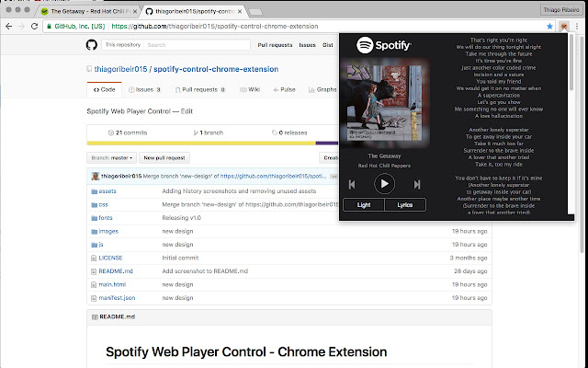
Task: Click the Thiago Ribeiro profile button
Action: tap(561, 10)
